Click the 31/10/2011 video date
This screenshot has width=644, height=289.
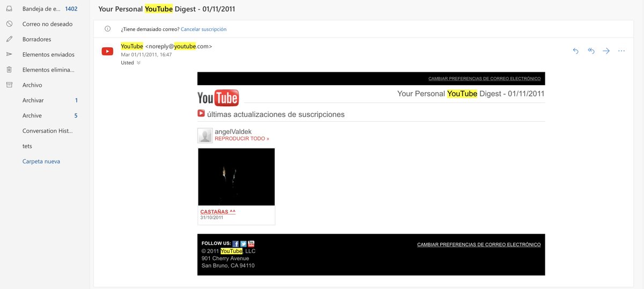coord(212,218)
